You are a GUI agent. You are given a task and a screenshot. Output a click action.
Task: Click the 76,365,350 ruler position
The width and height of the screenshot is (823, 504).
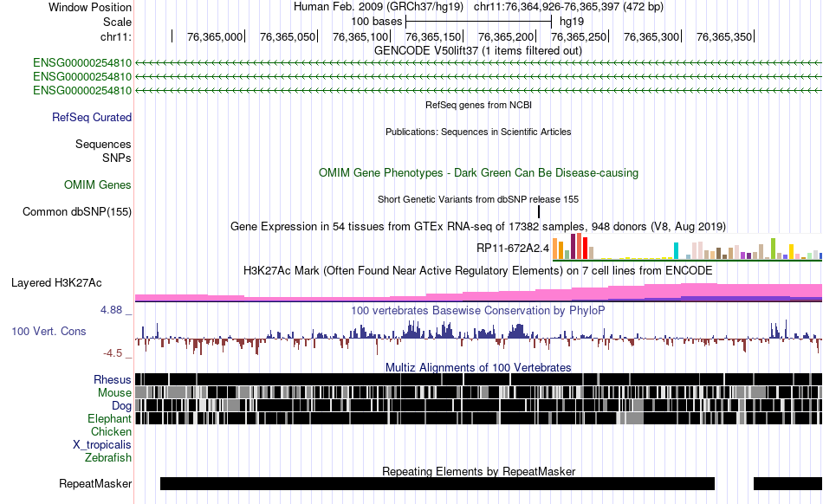pyautogui.click(x=724, y=36)
